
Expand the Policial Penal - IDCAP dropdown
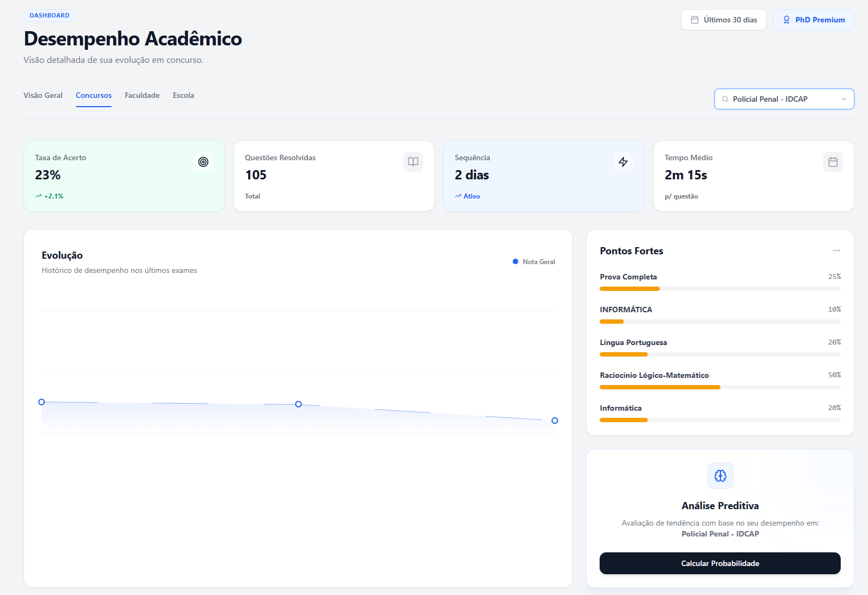click(x=784, y=99)
